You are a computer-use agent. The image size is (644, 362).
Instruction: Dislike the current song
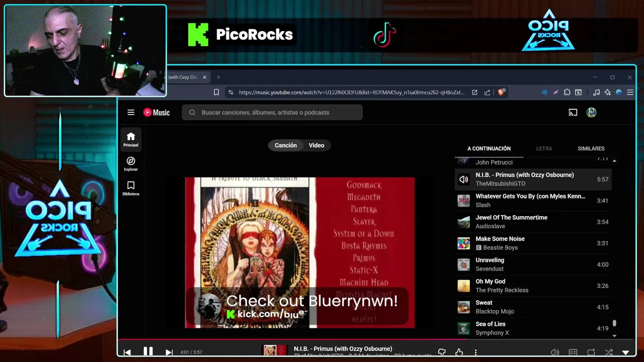coord(442,352)
